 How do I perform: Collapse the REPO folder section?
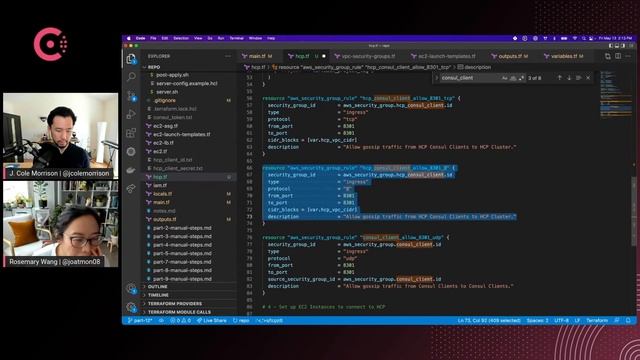[x=190, y=67]
